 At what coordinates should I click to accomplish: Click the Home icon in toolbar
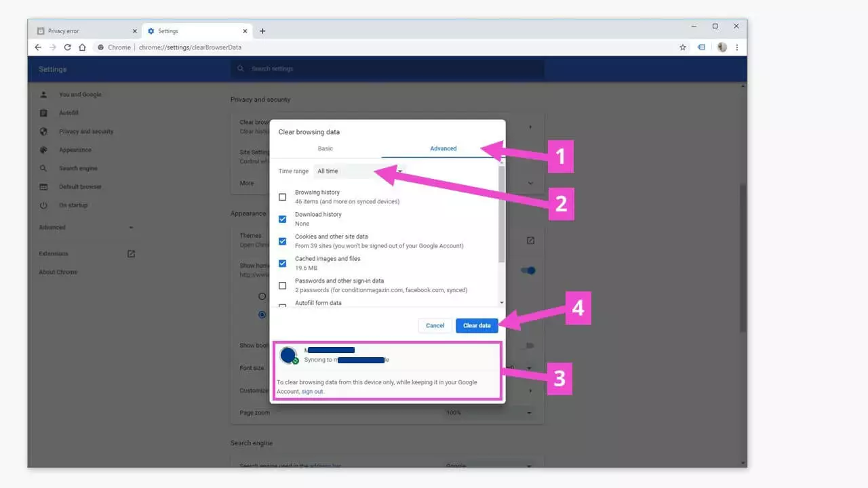82,47
